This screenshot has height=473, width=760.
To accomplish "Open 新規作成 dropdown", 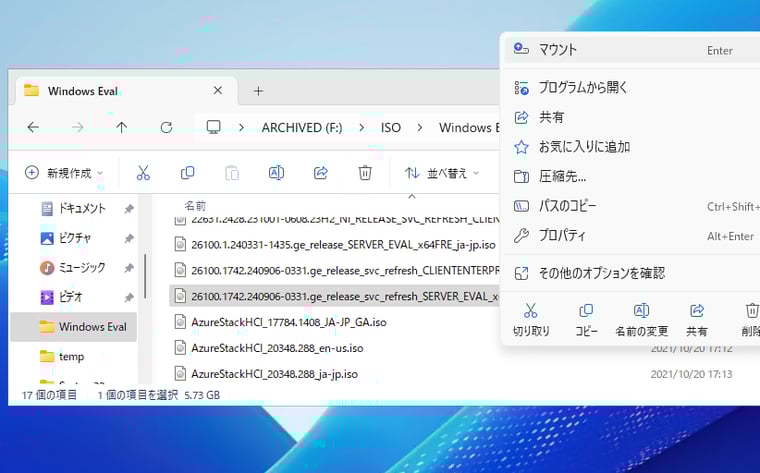I will (x=64, y=173).
